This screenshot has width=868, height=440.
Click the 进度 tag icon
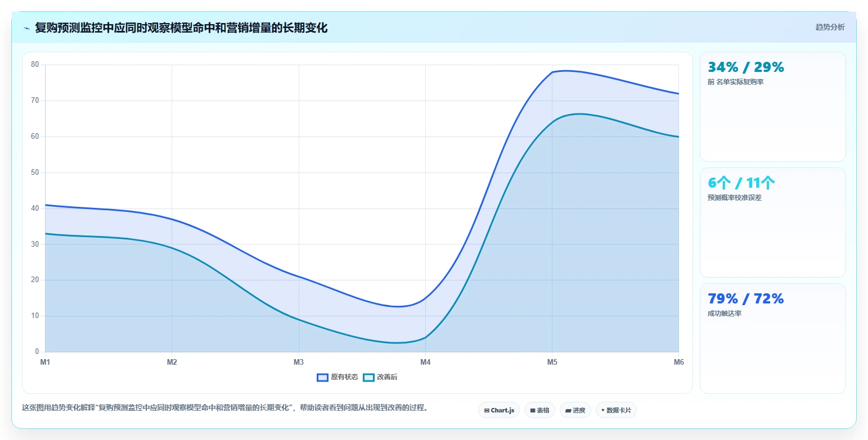point(568,411)
